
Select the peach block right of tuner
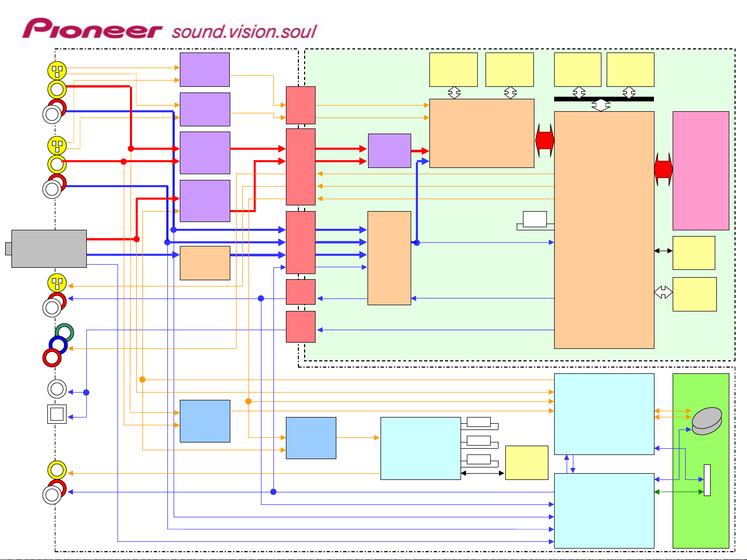205,263
